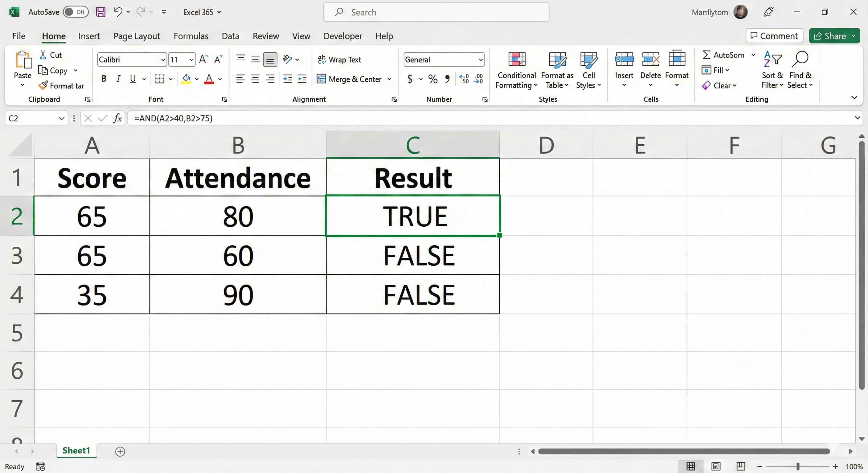Select the Sheet1 tab at bottom
This screenshot has width=868, height=473.
76,451
